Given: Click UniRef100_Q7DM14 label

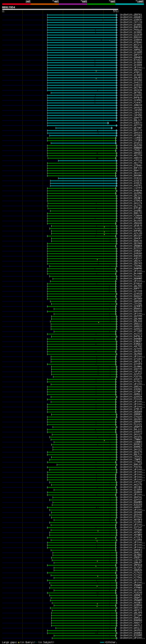Looking at the screenshot, I should point(131,201).
